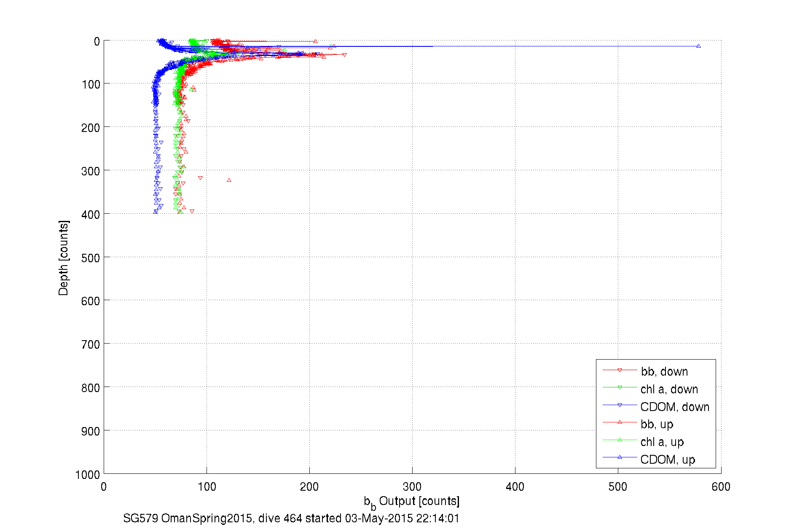The height and width of the screenshot is (532, 797).
Task: Click the y-axis tick label 500
Action: point(91,258)
